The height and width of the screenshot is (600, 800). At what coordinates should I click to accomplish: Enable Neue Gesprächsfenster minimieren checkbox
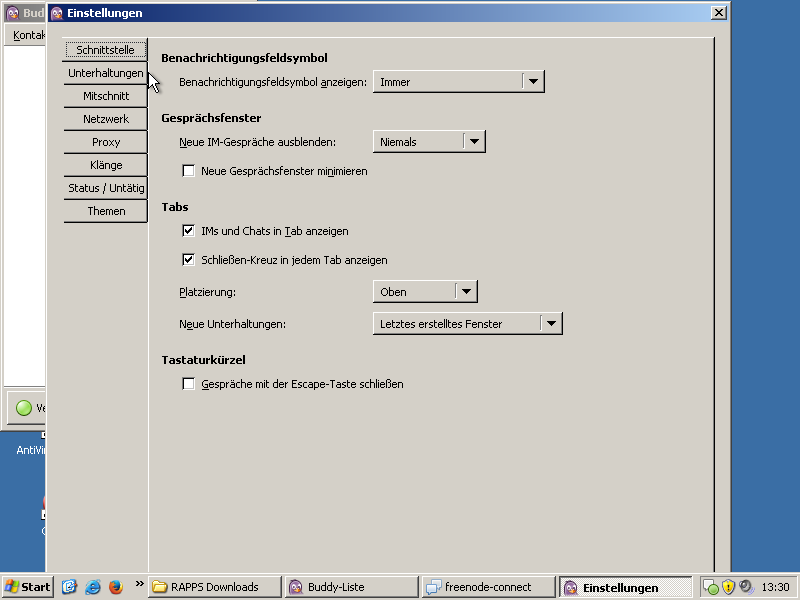click(x=188, y=171)
